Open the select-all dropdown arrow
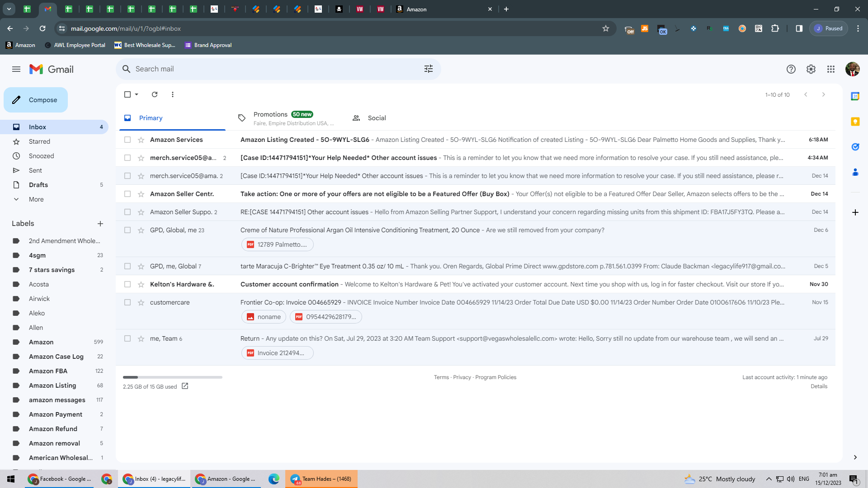Screen dimensions: 868x488 coord(137,94)
